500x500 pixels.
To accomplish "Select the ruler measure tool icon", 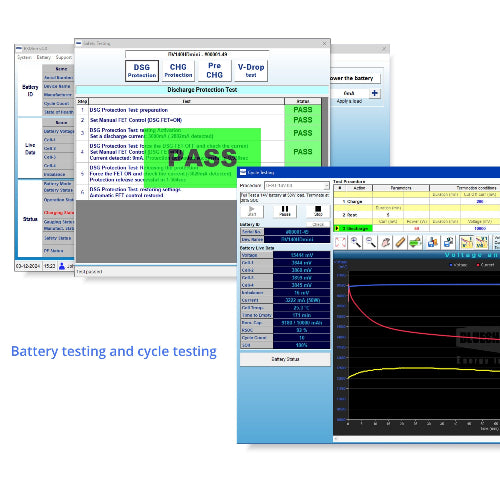I will coord(400,242).
